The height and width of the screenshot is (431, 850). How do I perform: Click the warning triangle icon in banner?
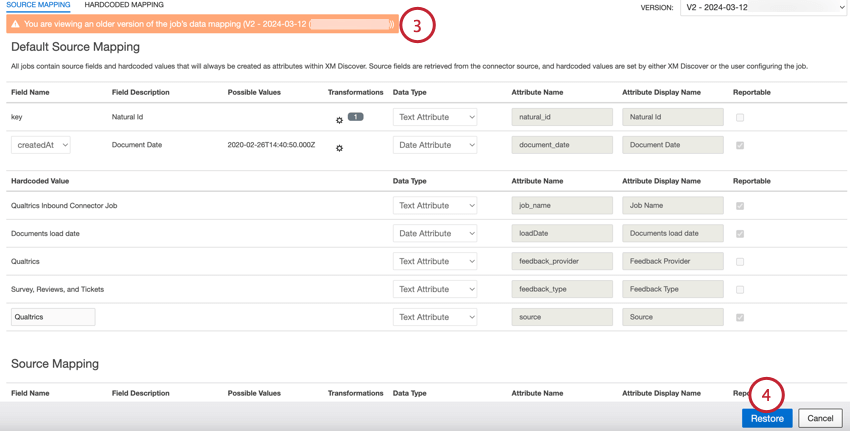(15, 24)
